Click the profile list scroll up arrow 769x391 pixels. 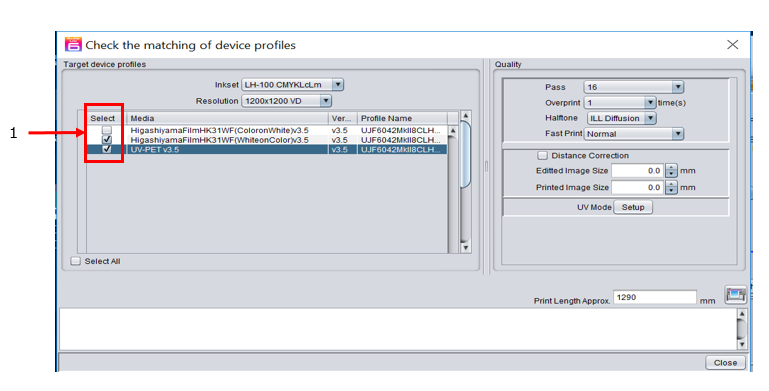[466, 116]
